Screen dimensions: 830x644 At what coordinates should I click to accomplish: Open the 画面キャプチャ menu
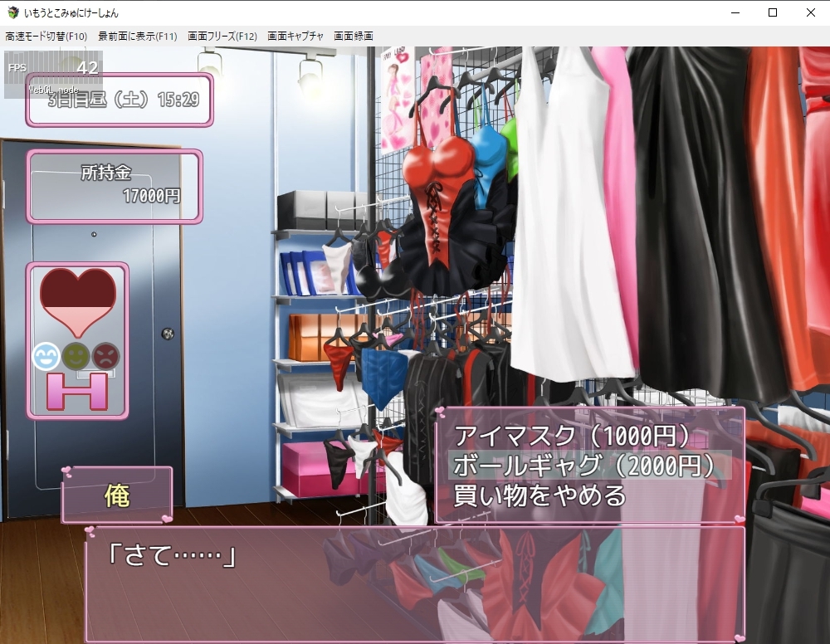coord(295,37)
